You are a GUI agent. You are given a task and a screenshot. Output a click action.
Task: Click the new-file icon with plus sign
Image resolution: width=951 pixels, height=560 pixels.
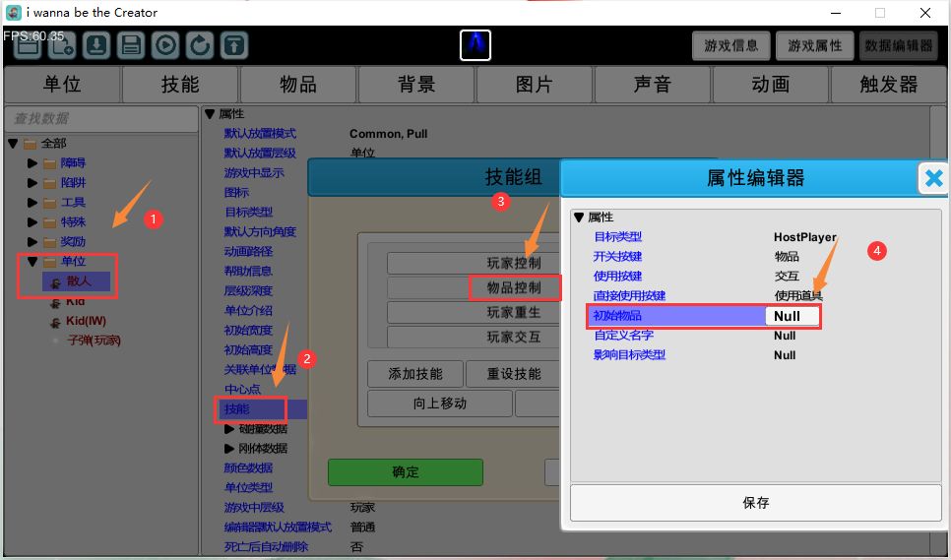point(61,45)
